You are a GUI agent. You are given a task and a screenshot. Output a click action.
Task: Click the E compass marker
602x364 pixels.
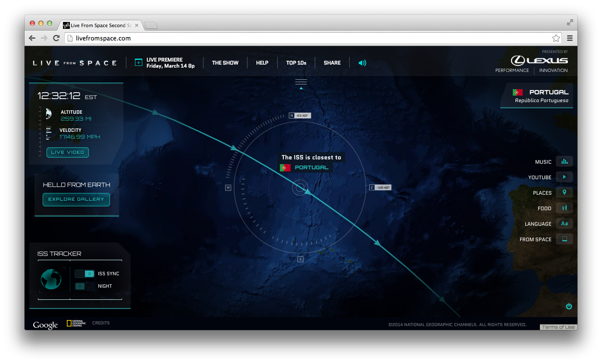point(372,187)
